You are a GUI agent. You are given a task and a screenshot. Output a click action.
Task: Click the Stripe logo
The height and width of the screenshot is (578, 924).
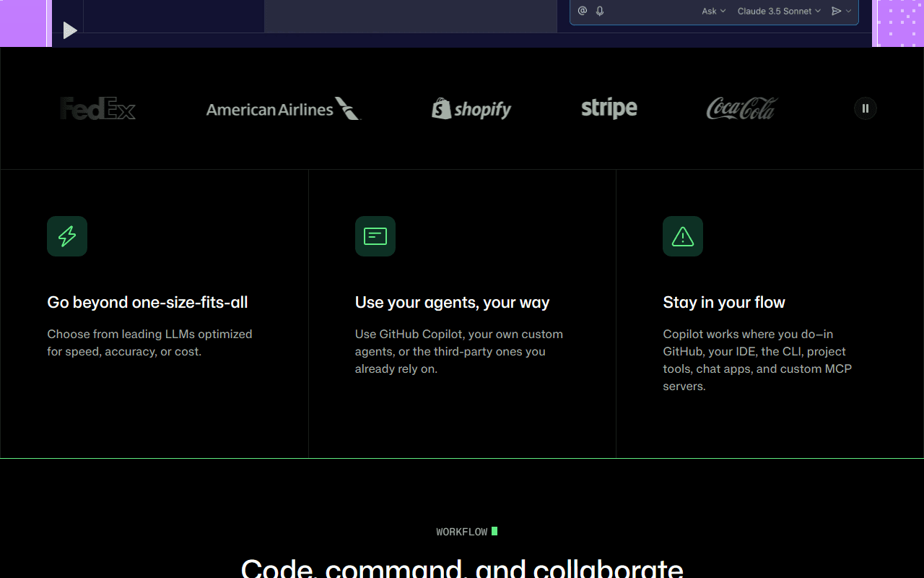[609, 108]
